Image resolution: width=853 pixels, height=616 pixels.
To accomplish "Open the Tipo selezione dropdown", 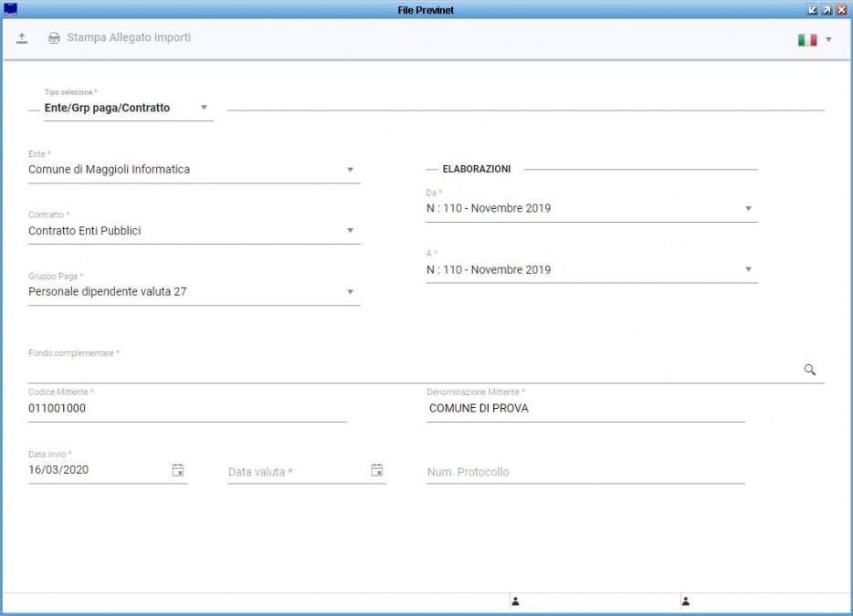I will point(129,108).
